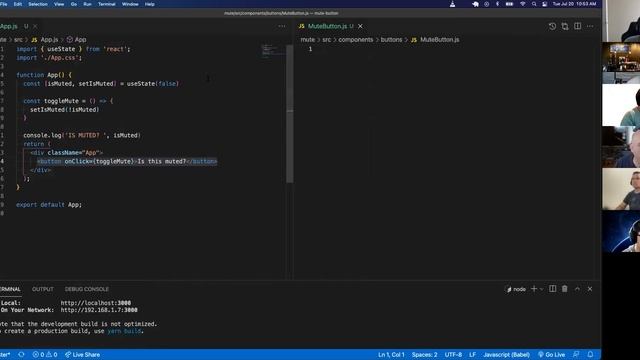The image size is (640, 360).
Task: Switch to the OUTPUT panel tab
Action: coord(42,289)
